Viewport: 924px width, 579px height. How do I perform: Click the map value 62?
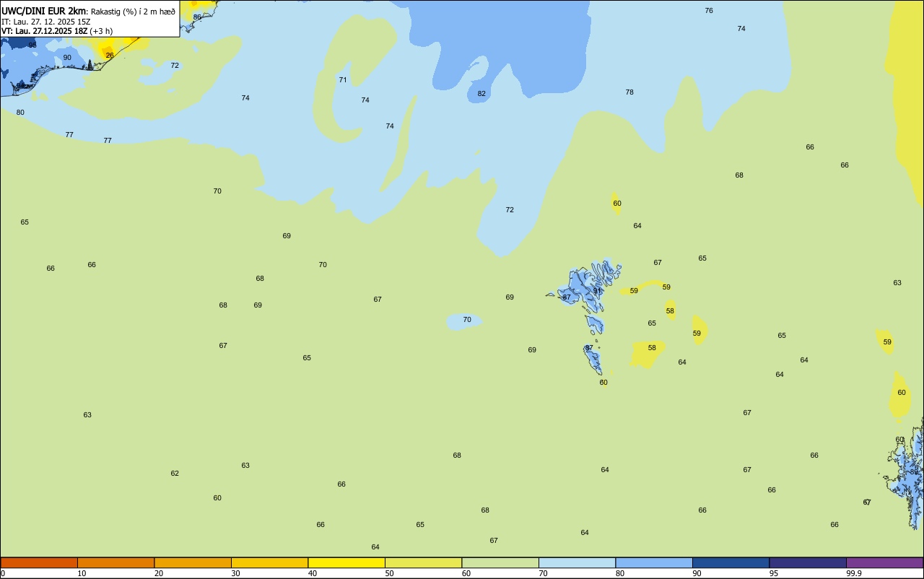coord(175,474)
